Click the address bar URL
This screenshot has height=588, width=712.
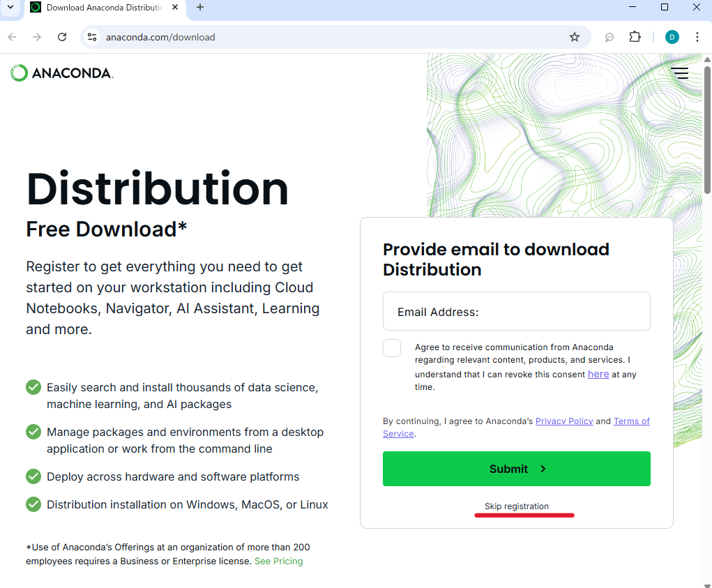click(x=160, y=37)
